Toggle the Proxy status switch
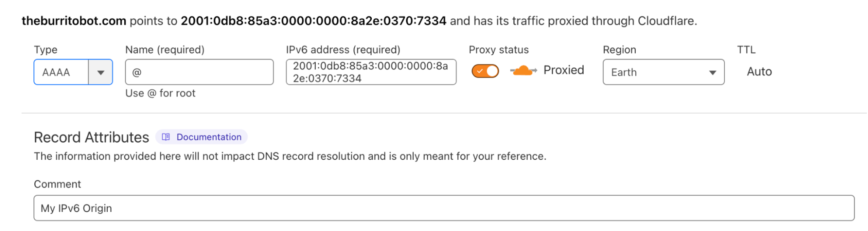Screen dimensions: 868x231 (x=485, y=71)
